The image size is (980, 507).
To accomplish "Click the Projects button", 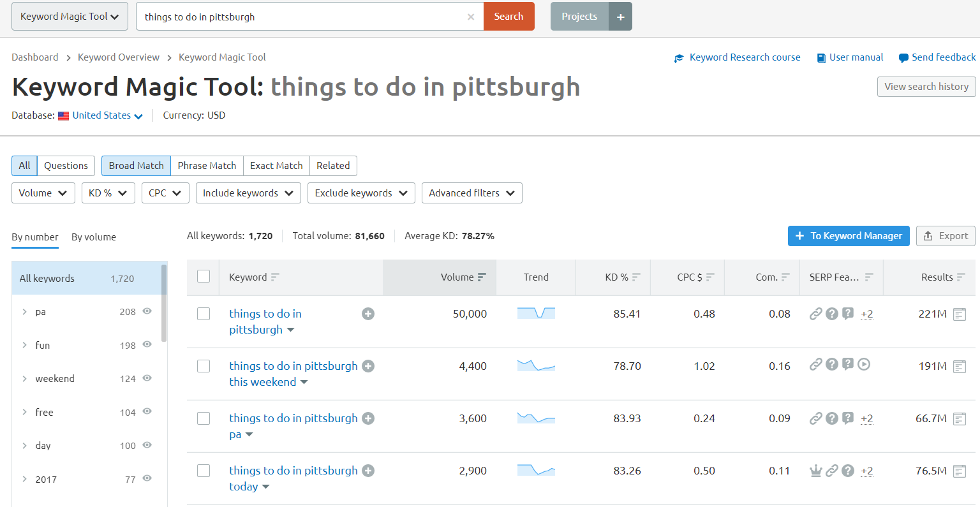I will [x=579, y=17].
